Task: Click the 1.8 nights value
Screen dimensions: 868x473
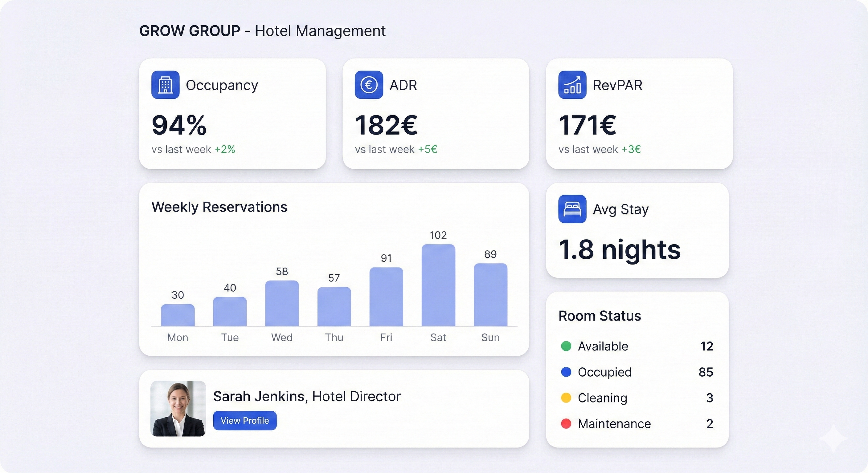Action: tap(619, 250)
